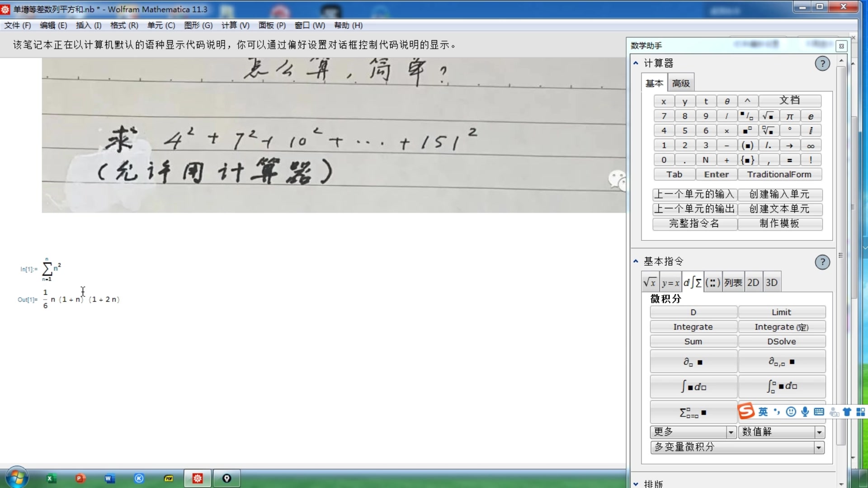Open the 更多 dropdown

693,432
